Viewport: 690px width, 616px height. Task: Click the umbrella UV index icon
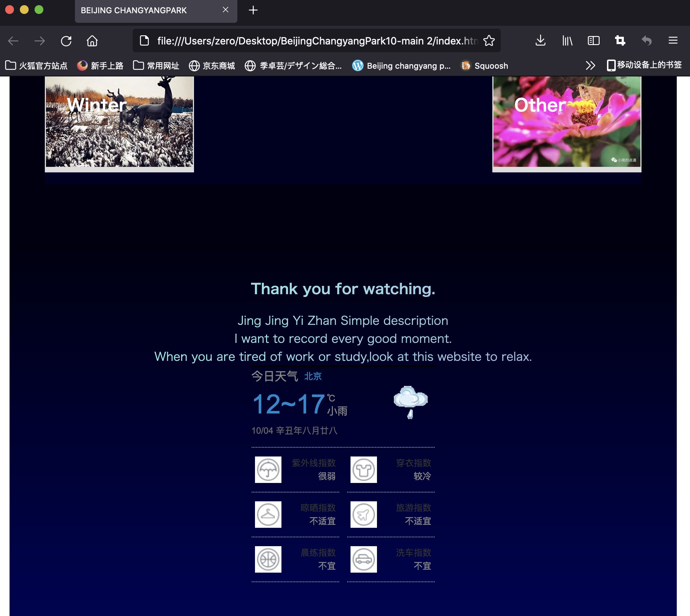pos(268,470)
